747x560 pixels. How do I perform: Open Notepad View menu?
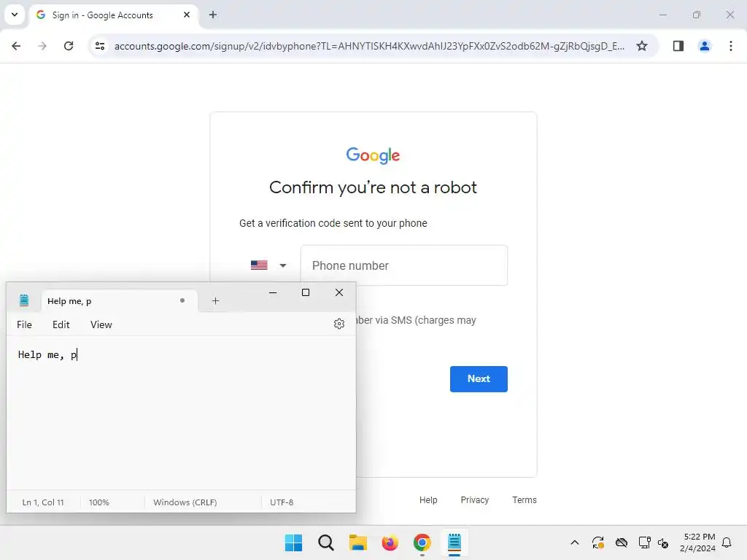point(101,324)
